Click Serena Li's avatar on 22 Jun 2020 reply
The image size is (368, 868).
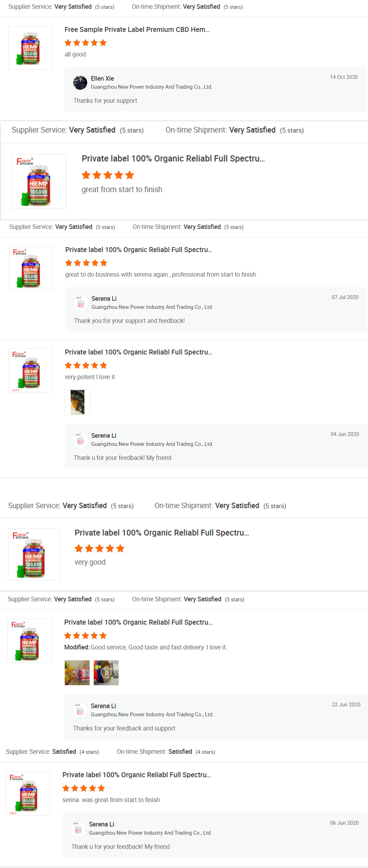click(x=80, y=710)
